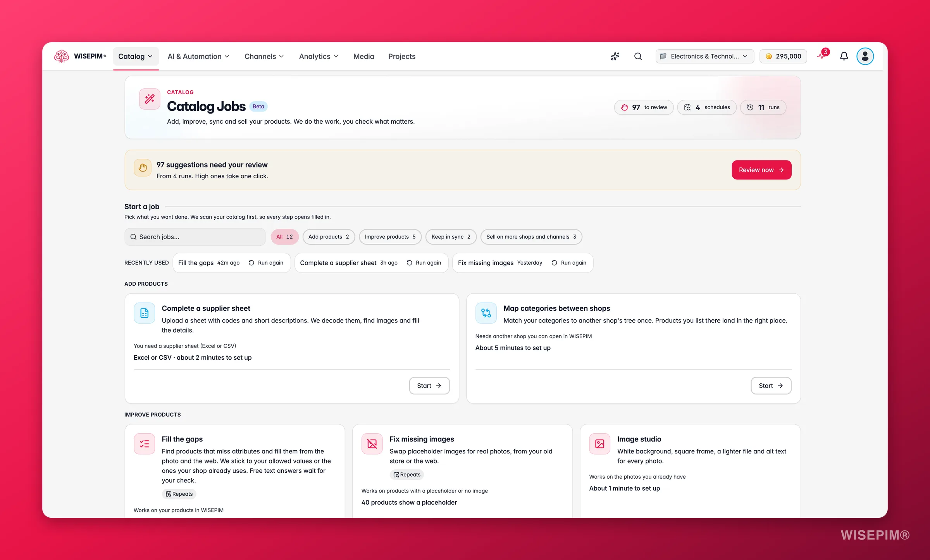Focus the Search jobs field
Viewport: 930px width, 560px height.
tap(195, 237)
